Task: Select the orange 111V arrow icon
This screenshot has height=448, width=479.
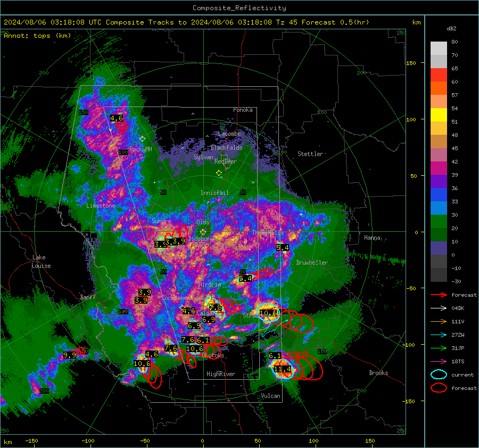Action: pos(439,321)
